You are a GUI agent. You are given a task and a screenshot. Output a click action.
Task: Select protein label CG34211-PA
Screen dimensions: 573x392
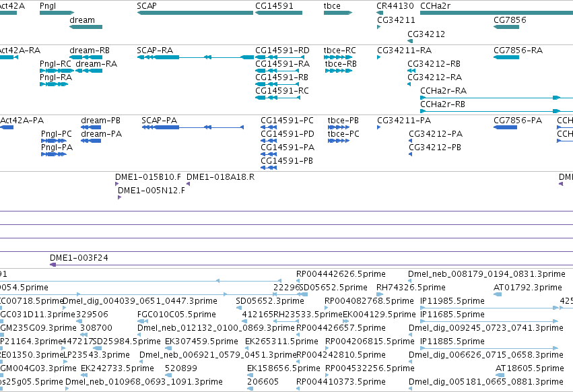404,121
